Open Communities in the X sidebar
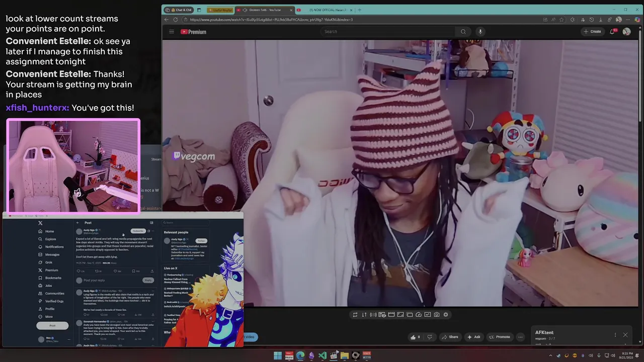Viewport: 644px width, 362px height. (x=51, y=294)
